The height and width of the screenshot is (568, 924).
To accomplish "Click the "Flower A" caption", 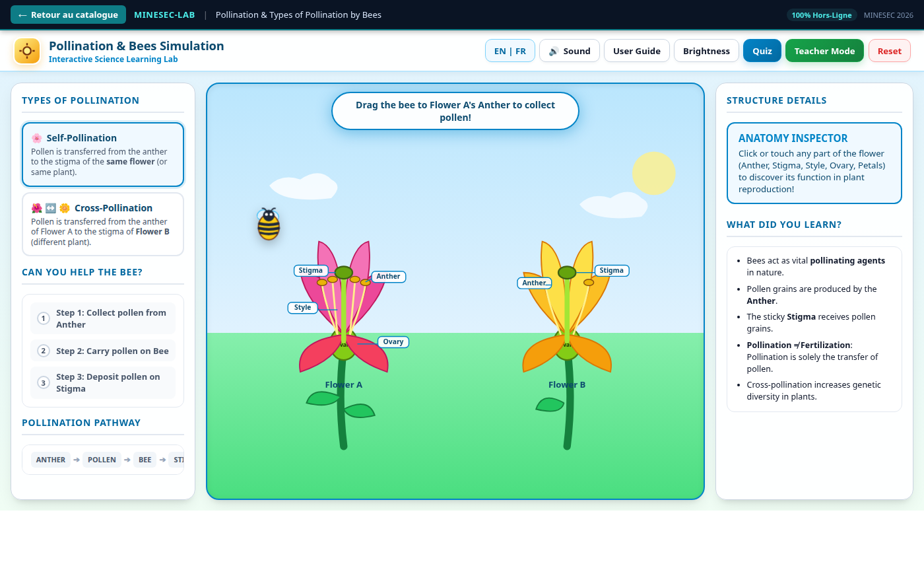I will tap(344, 384).
